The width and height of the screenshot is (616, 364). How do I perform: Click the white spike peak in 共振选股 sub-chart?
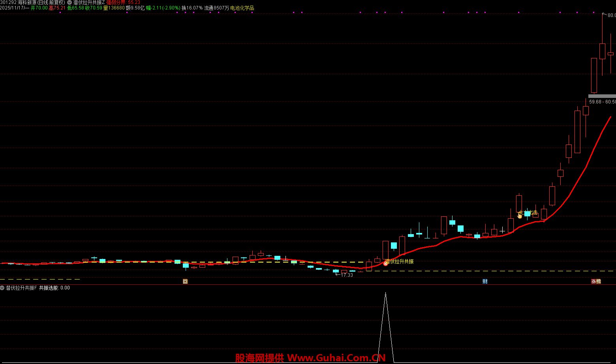[x=386, y=293]
